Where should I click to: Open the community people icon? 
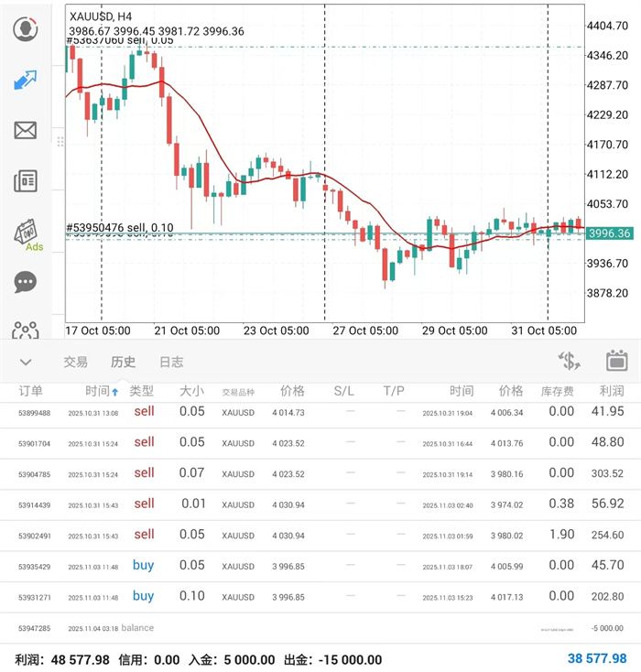26,330
